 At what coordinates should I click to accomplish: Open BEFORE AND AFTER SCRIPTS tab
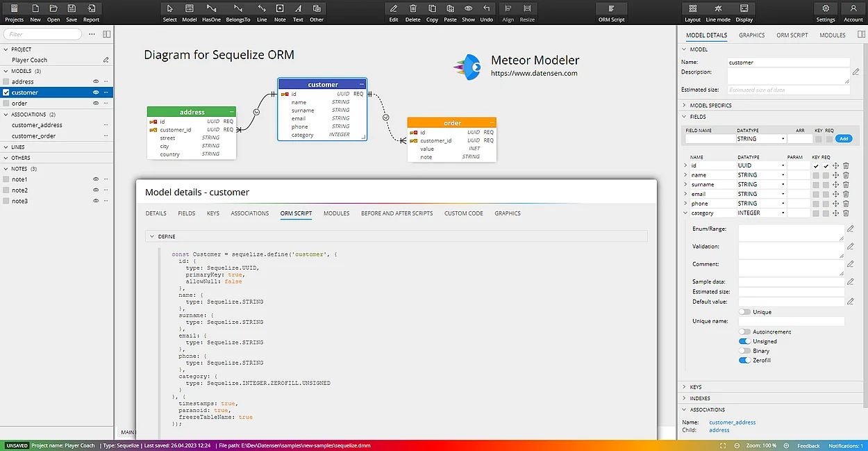[x=397, y=213]
